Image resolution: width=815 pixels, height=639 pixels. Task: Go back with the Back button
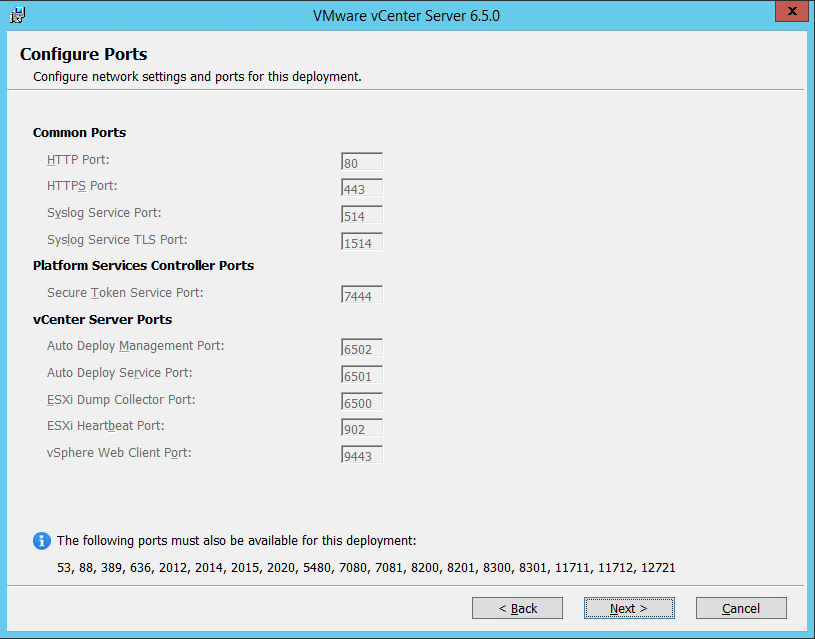(x=517, y=608)
